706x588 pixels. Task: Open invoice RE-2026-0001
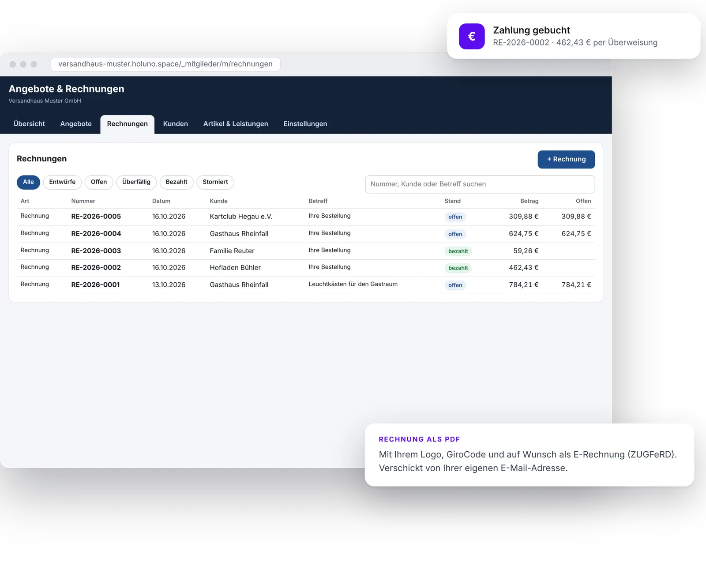pos(96,285)
